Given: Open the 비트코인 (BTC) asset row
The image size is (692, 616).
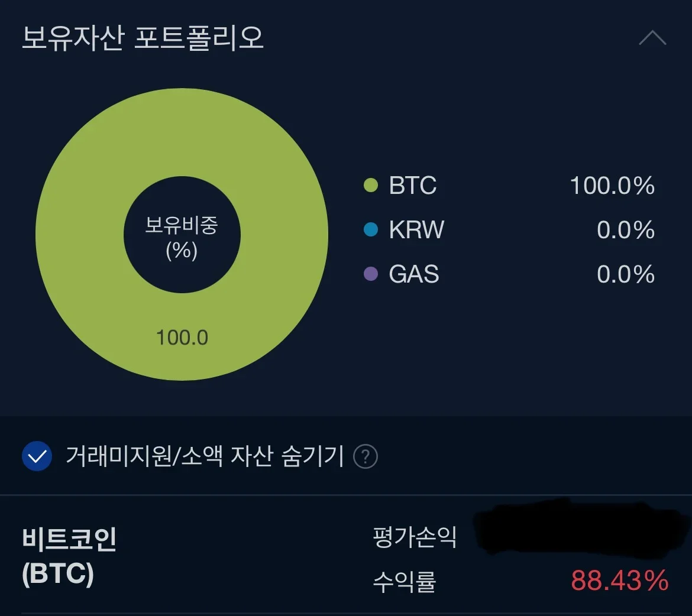Looking at the screenshot, I should (69, 556).
